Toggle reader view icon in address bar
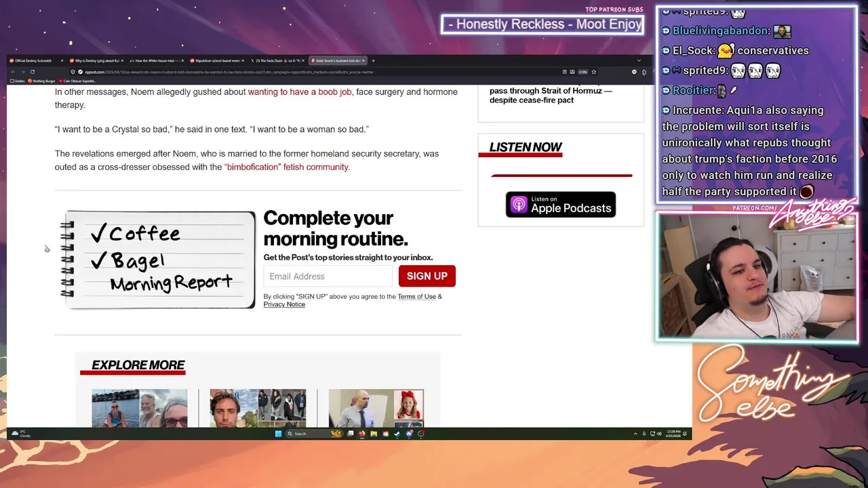Image resolution: width=868 pixels, height=488 pixels. (564, 72)
